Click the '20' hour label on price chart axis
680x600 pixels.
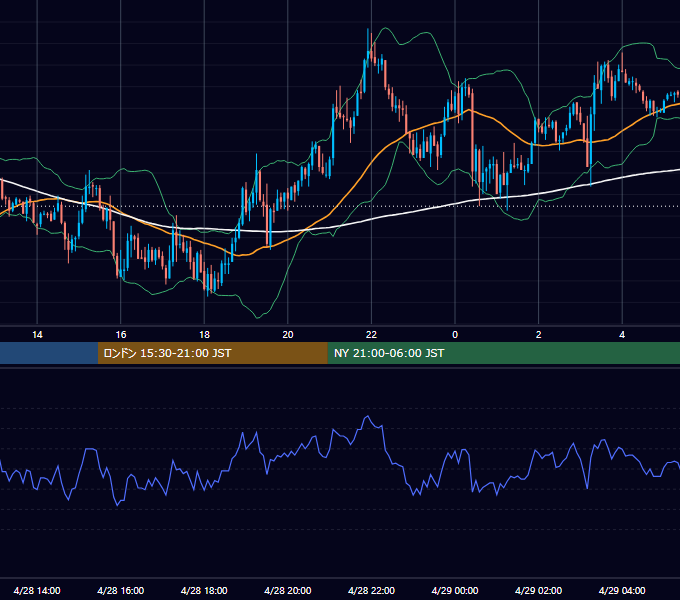click(x=288, y=335)
